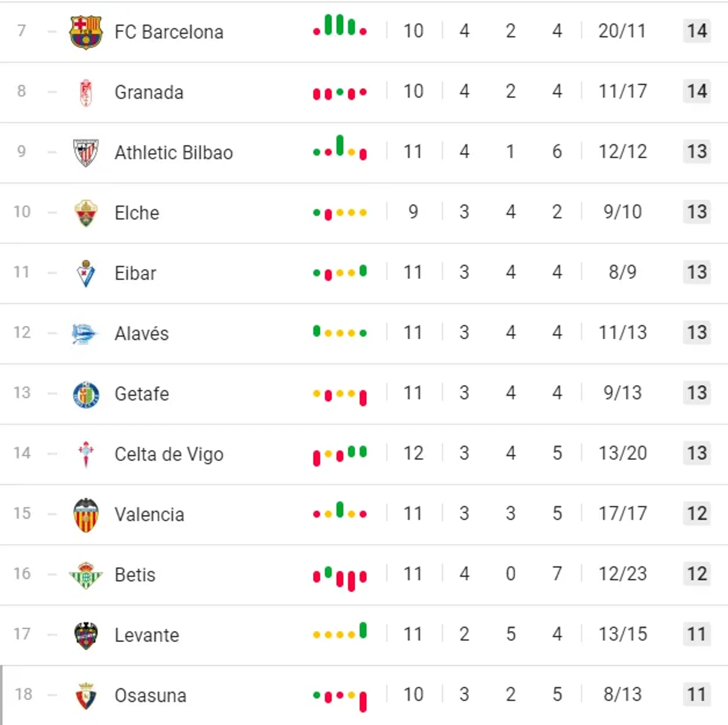Select the Elche club crest
Image resolution: width=728 pixels, height=725 pixels.
coord(86,213)
